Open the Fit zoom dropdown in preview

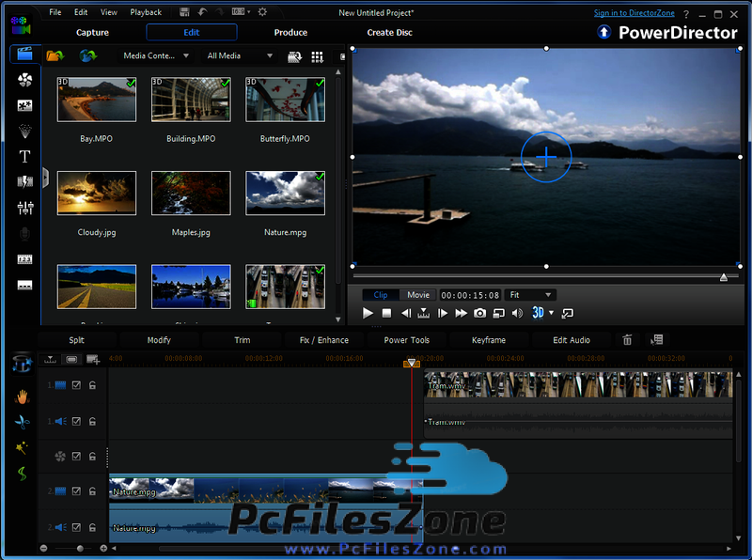click(x=530, y=295)
